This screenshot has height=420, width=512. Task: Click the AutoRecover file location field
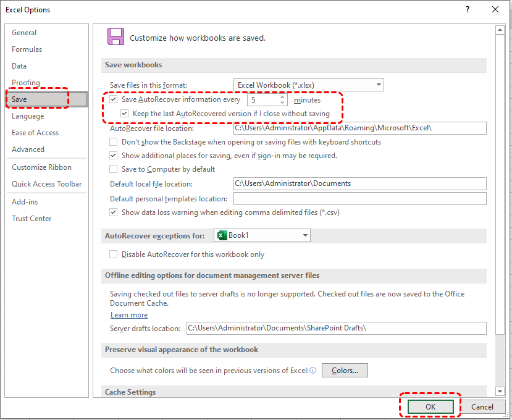(359, 128)
